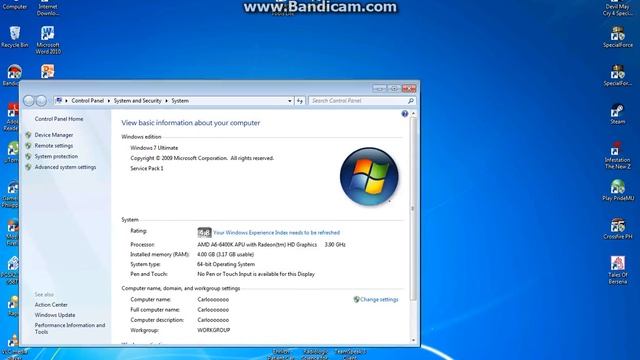Select Infestation The New Z icon
Screen dimensions: 640x360
coord(618,156)
